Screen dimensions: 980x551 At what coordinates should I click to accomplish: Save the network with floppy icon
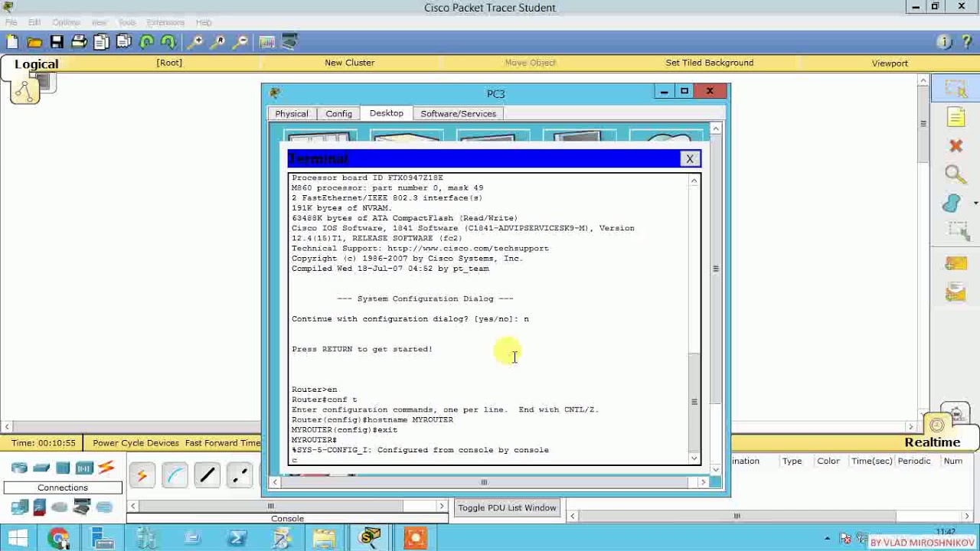tap(57, 42)
